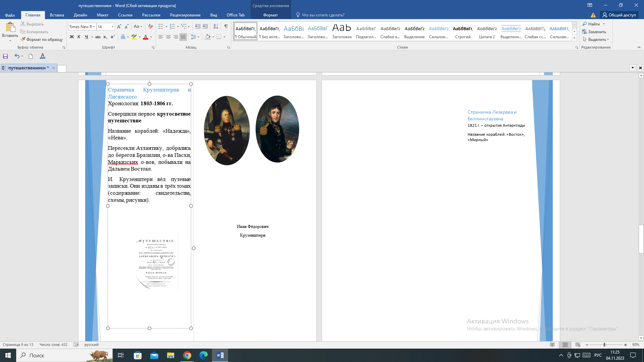Click the zoom level slider

[x=606, y=345]
